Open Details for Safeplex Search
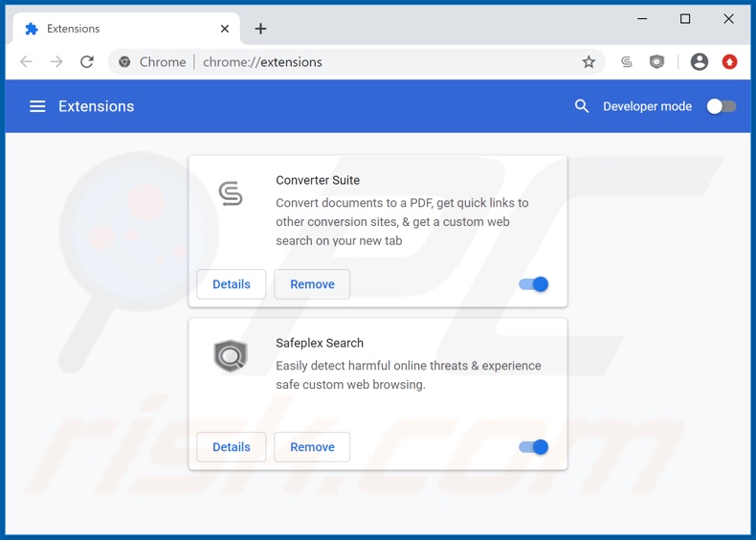The image size is (756, 540). 232,447
